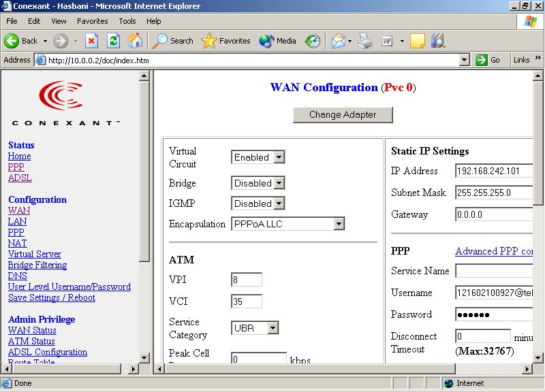Click the VPI input field
545x392 pixels.
coord(247,280)
